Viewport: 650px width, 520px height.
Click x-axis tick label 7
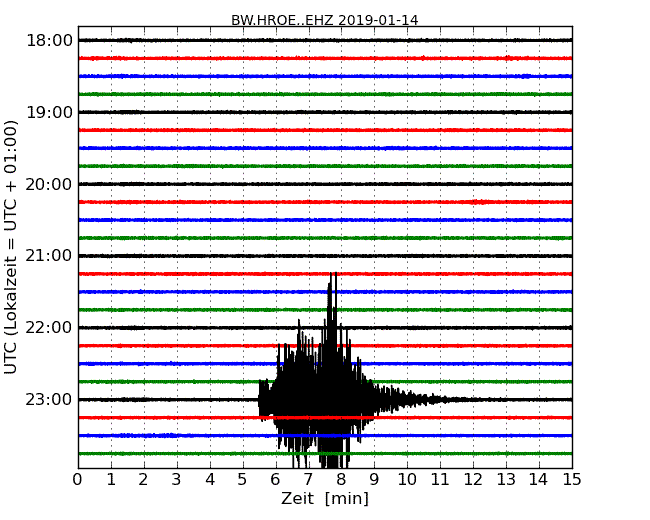click(308, 480)
